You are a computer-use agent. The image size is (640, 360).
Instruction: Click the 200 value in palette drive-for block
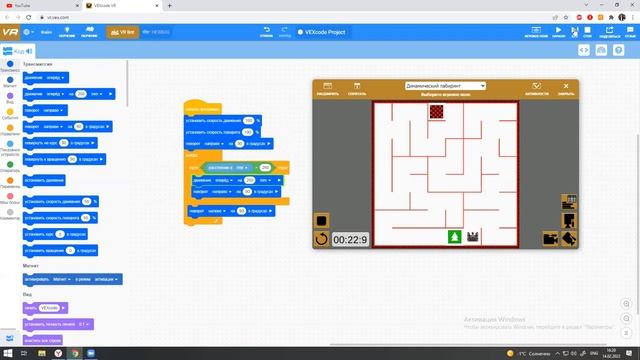pyautogui.click(x=81, y=94)
